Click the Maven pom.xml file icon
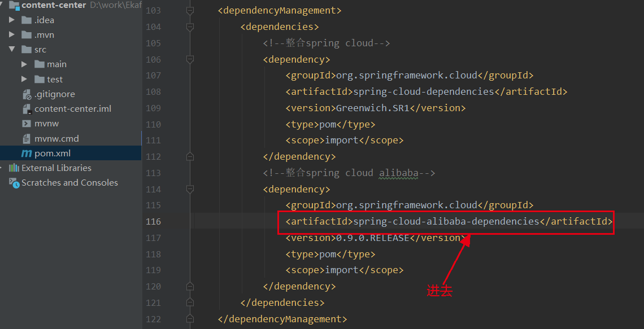 (x=27, y=154)
